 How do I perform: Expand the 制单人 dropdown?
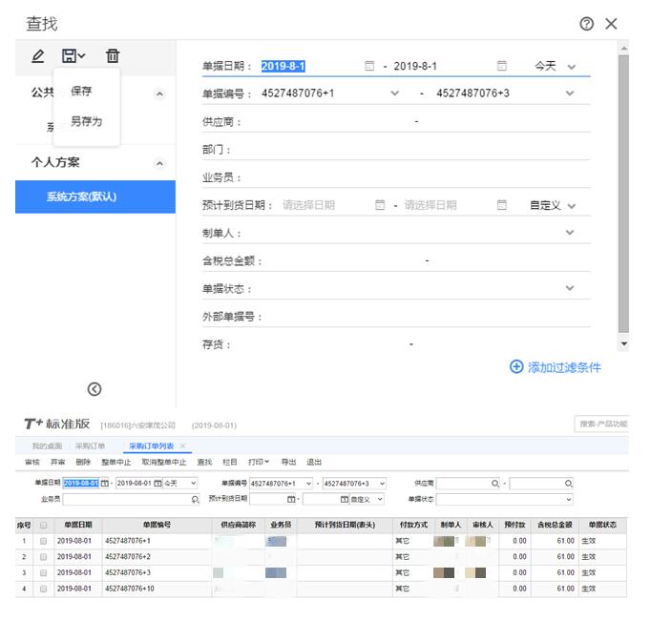point(570,233)
